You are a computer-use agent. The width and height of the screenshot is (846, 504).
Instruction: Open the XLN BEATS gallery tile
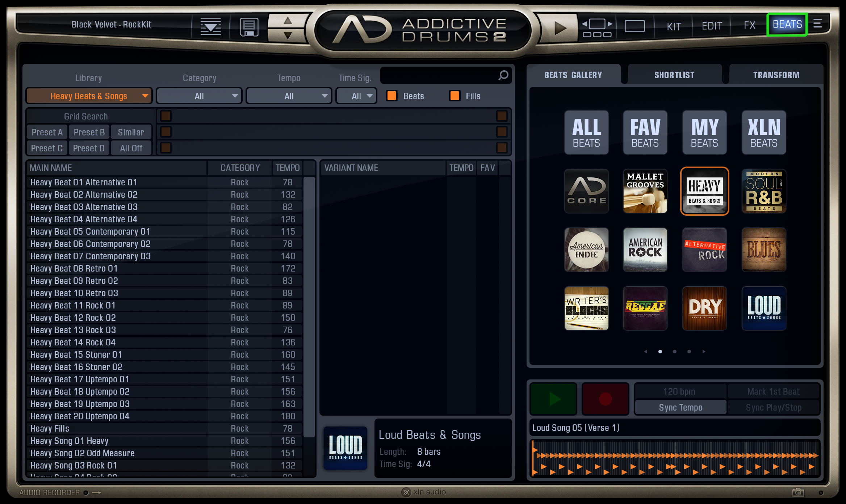click(764, 133)
